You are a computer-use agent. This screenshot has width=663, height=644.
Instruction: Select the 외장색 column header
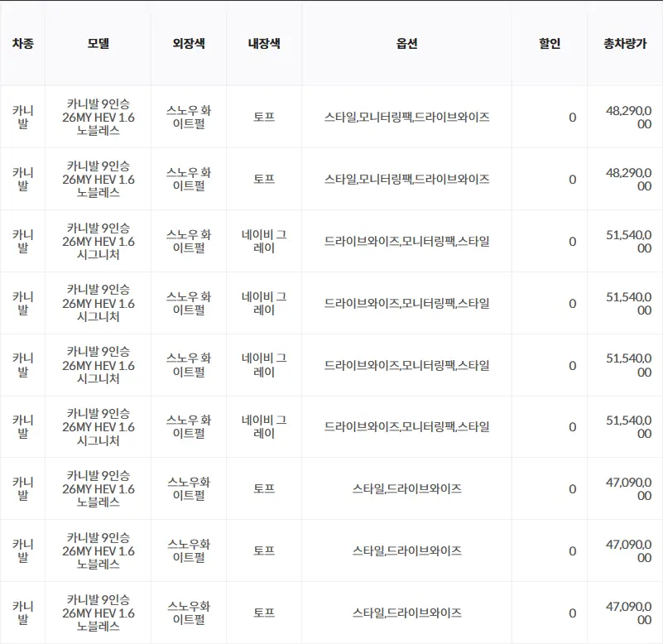188,44
